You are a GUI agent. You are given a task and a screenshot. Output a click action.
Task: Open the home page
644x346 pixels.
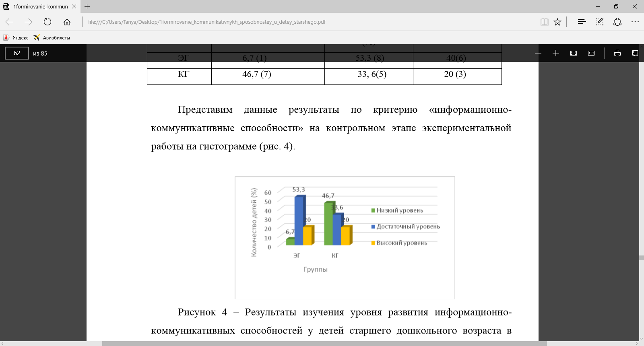(67, 22)
